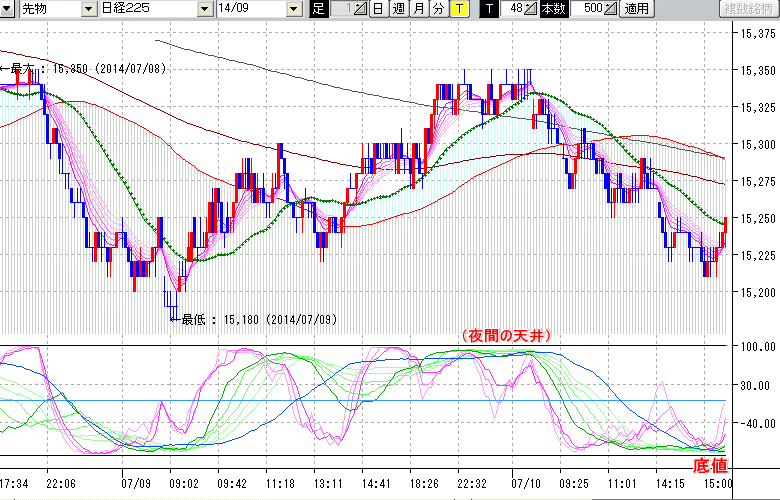The height and width of the screenshot is (500, 780).
Task: Open the small dropdown arrow at far left
Action: (x=9, y=9)
